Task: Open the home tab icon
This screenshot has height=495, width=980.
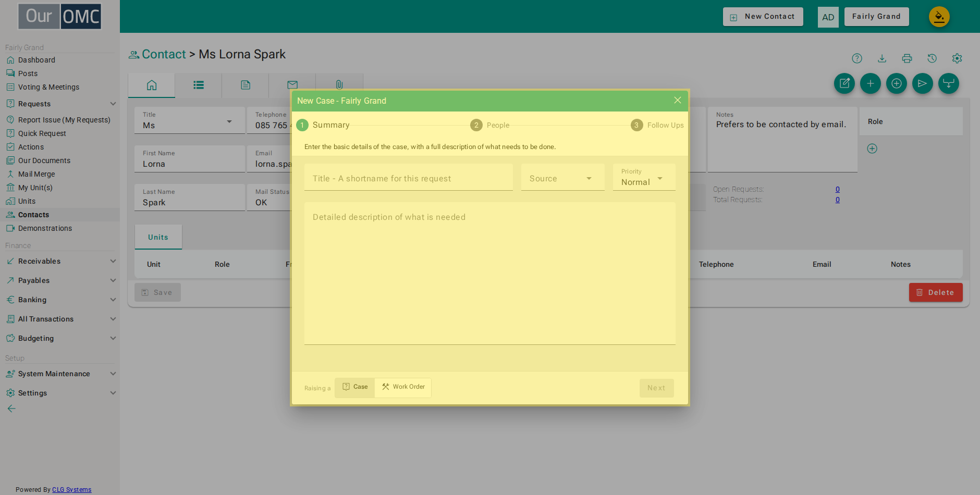Action: click(x=152, y=85)
